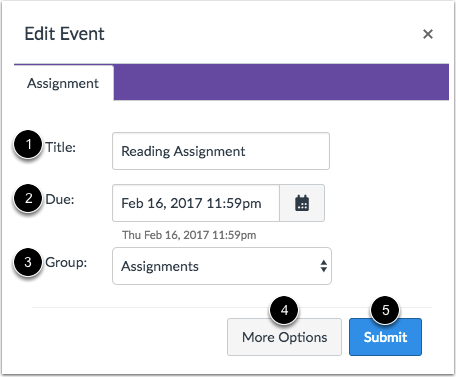456x377 pixels.
Task: Click the Edit Event dialog heading
Action: (x=65, y=34)
